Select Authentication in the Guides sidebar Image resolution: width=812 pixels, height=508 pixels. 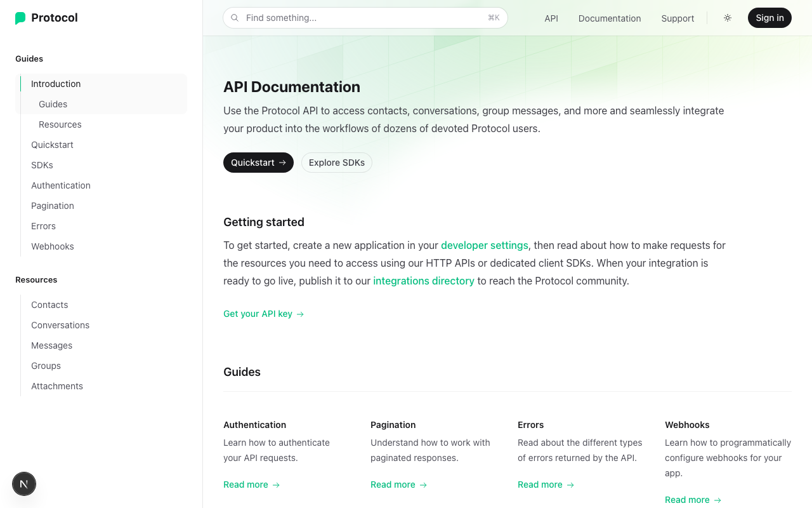[x=61, y=185]
